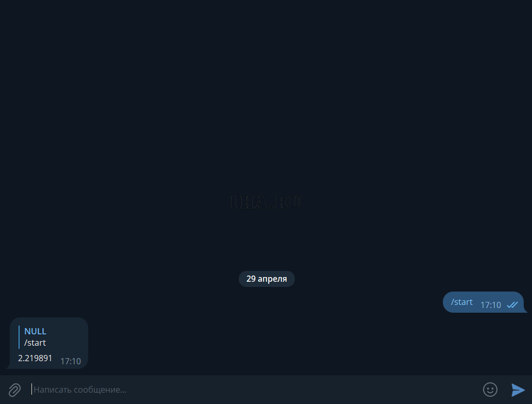
Task: Check the double-tick read receipt icon
Action: click(x=512, y=305)
